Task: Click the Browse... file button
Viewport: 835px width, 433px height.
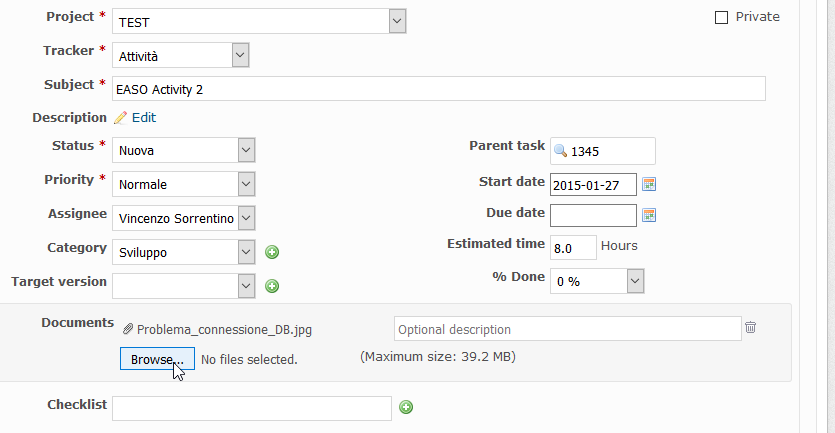Action: pos(157,359)
